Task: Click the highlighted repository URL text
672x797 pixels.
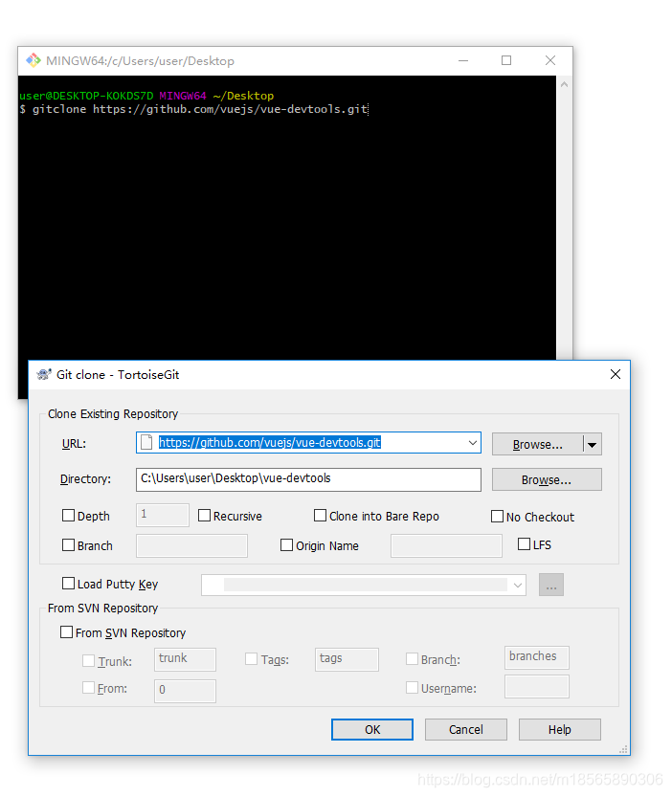Action: click(270, 443)
